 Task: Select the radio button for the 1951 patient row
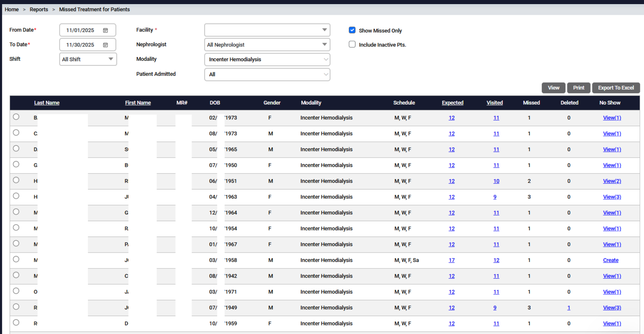[x=16, y=180]
